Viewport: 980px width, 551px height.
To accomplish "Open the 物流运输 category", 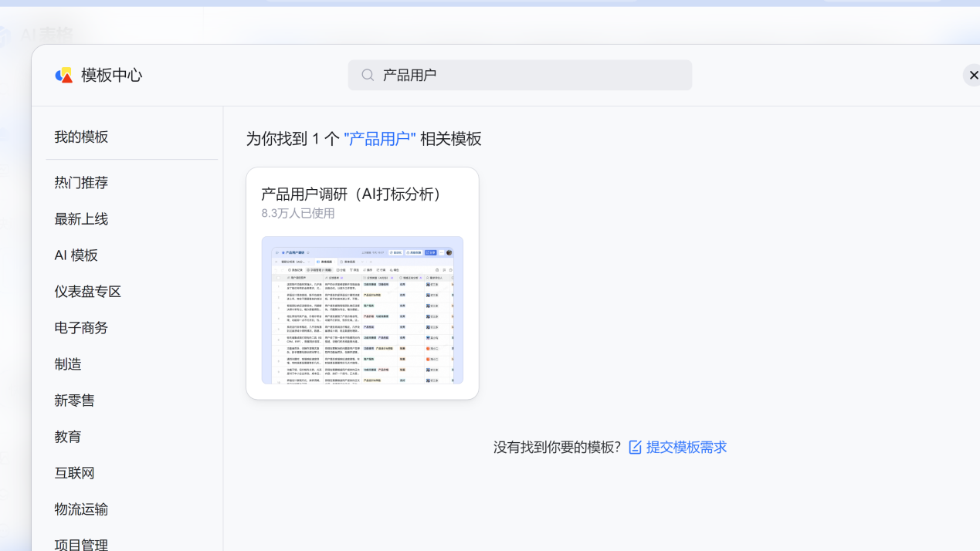I will pos(81,509).
